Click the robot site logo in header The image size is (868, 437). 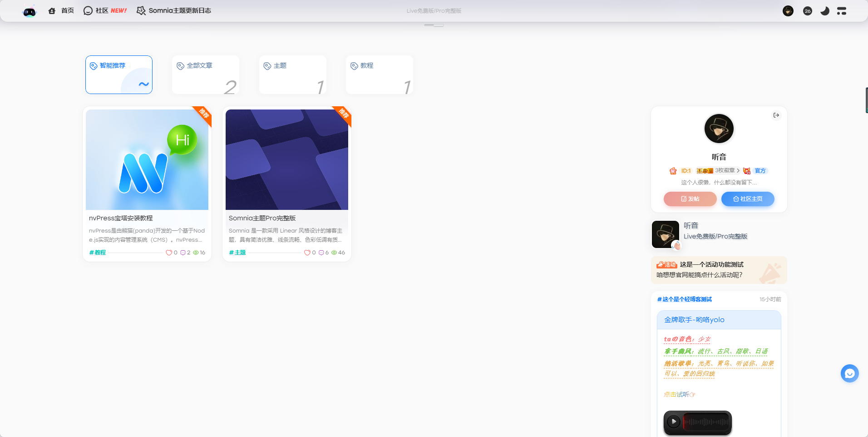[x=30, y=11]
